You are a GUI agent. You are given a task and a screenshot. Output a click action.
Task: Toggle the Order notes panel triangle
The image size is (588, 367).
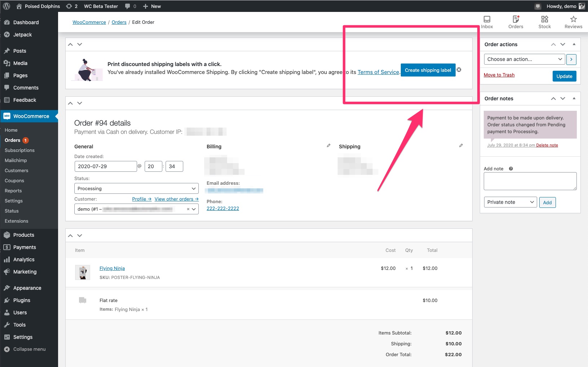pyautogui.click(x=574, y=98)
